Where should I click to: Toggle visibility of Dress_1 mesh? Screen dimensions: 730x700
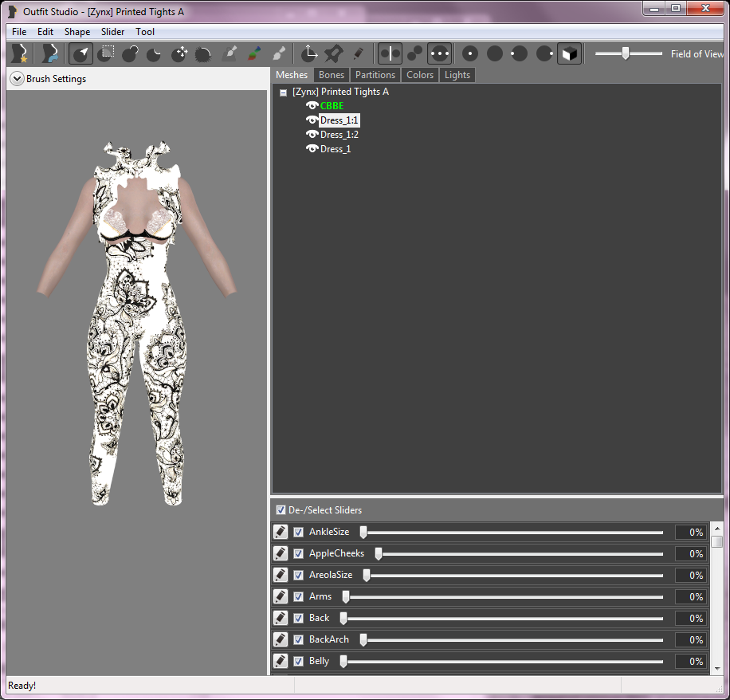point(312,149)
